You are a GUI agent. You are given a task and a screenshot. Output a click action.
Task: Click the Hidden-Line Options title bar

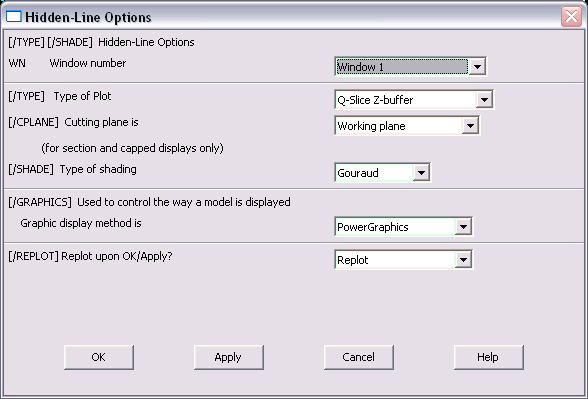292,16
